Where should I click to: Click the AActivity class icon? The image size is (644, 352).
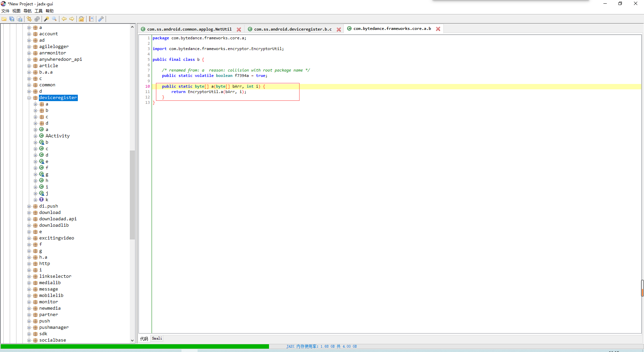click(x=42, y=136)
